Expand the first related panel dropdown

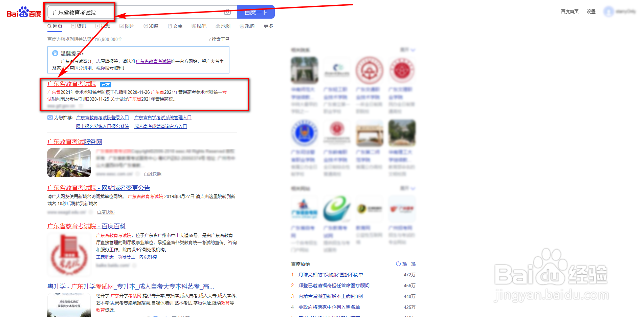click(408, 50)
